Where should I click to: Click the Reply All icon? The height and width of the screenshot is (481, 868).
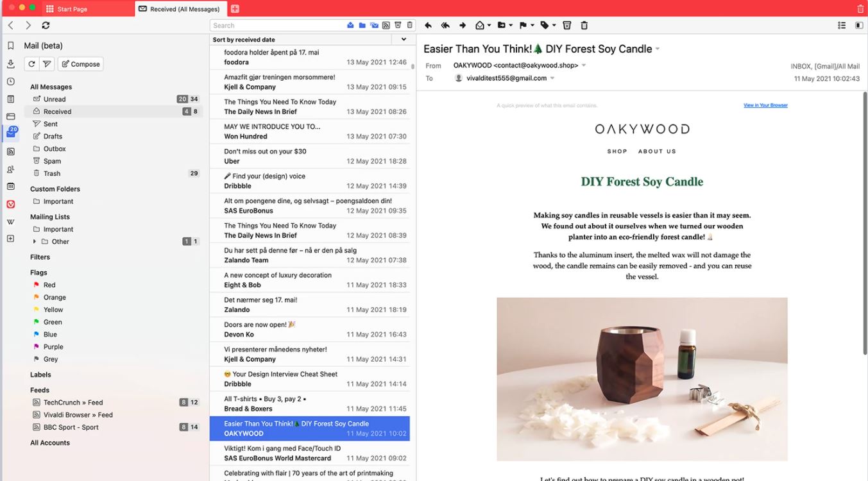[445, 26]
